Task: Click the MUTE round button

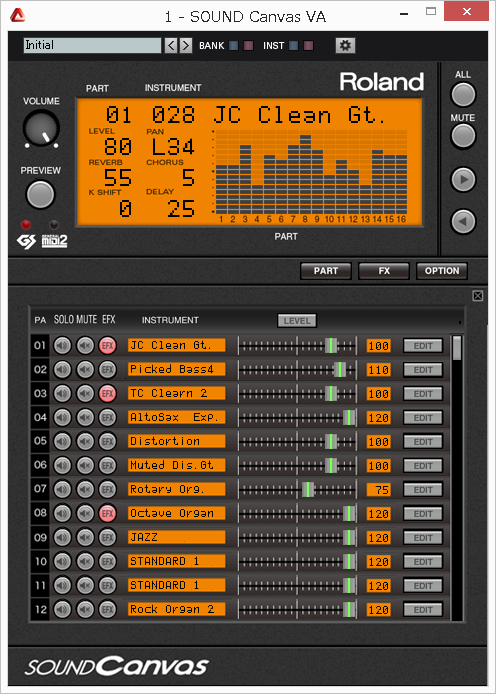Action: point(463,136)
